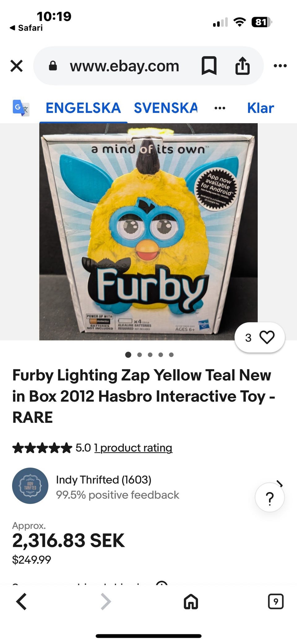Open the share sheet icon
This screenshot has height=644, width=297.
[243, 66]
